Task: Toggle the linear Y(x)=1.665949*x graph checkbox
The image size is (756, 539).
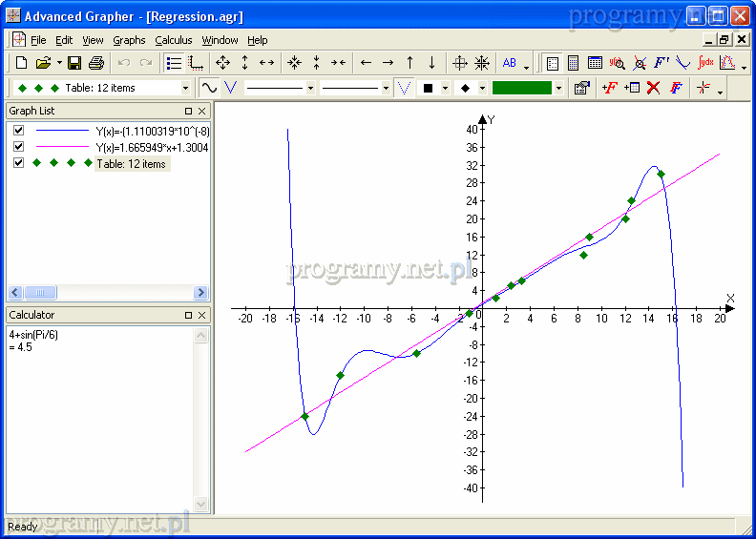Action: (x=18, y=147)
